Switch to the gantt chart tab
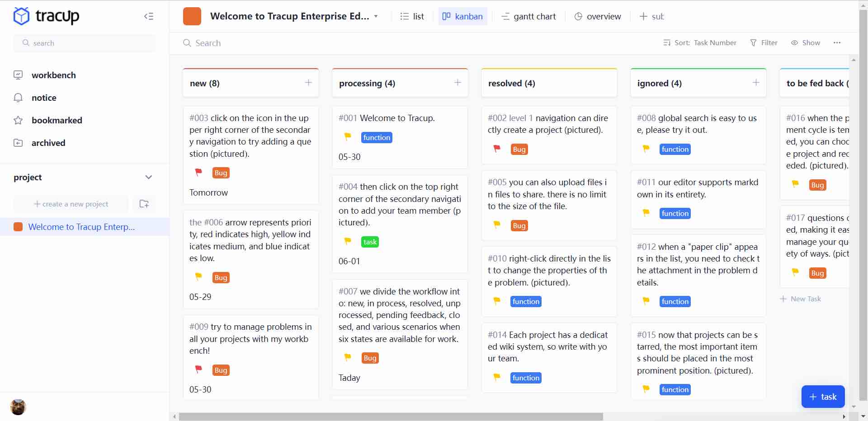The width and height of the screenshot is (868, 421). tap(528, 16)
